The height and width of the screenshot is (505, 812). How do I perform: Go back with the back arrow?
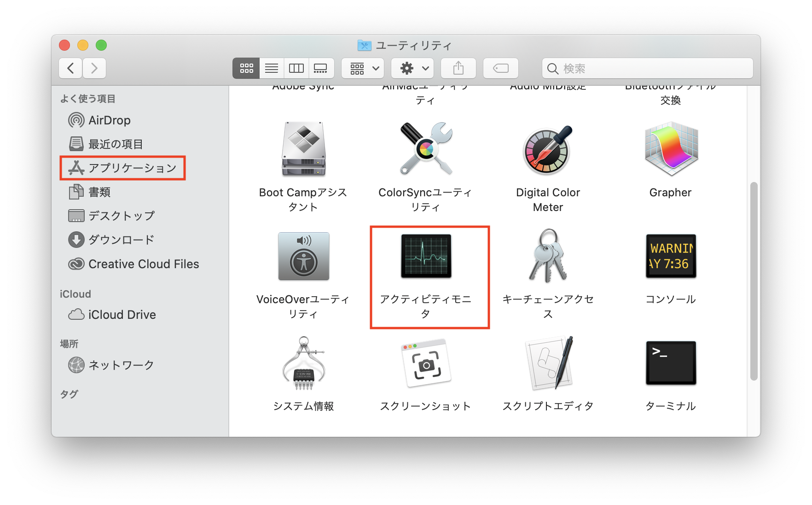point(71,69)
